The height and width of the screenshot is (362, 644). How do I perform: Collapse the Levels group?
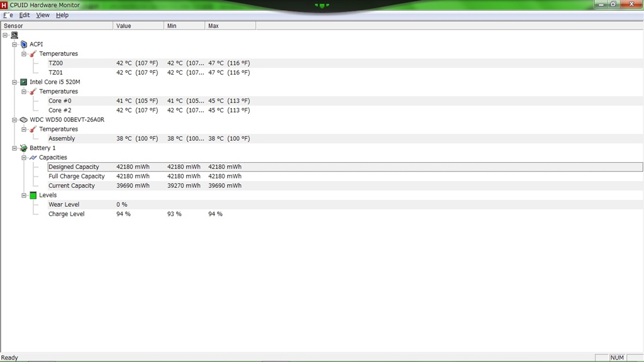[x=24, y=195]
